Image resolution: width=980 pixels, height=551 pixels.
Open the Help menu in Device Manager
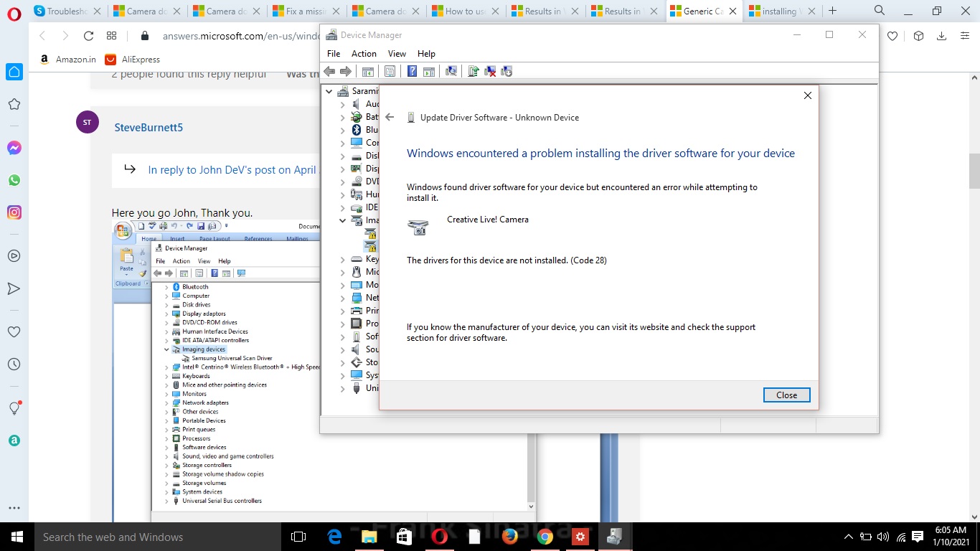tap(426, 54)
